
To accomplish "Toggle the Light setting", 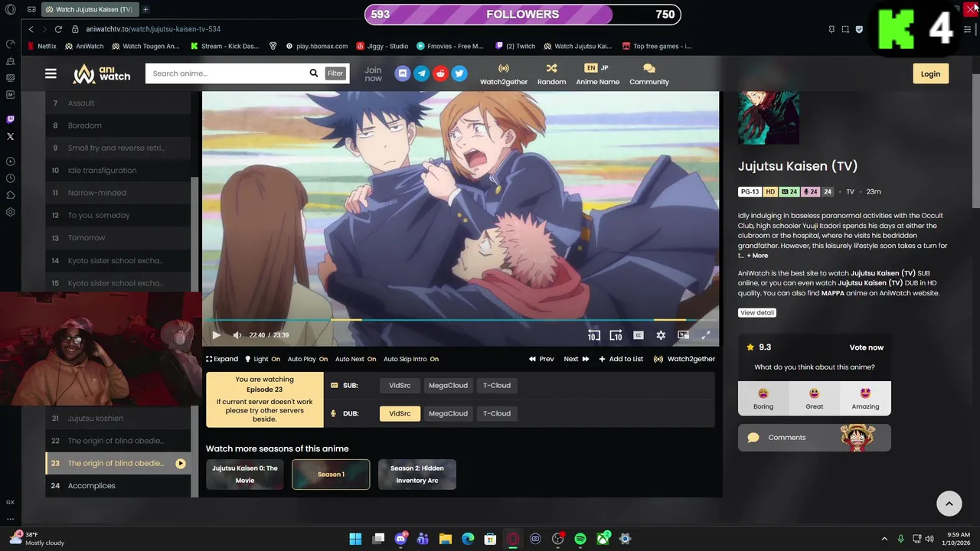I will (263, 359).
